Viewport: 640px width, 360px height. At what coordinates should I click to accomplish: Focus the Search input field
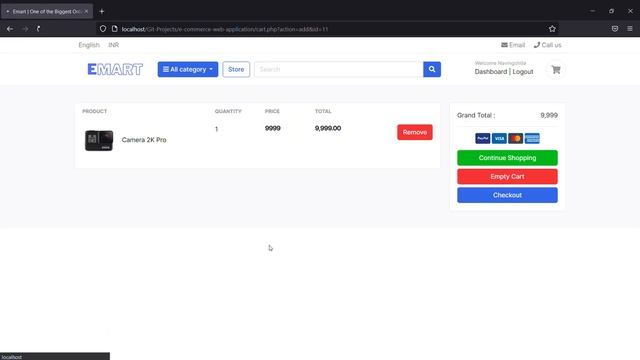tap(338, 69)
